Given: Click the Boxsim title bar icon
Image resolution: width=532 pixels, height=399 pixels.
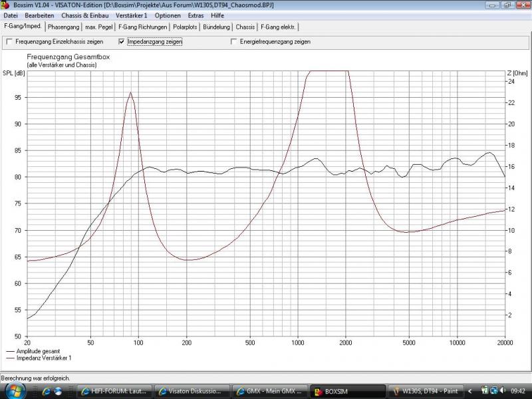Looking at the screenshot, I should 6,5.
